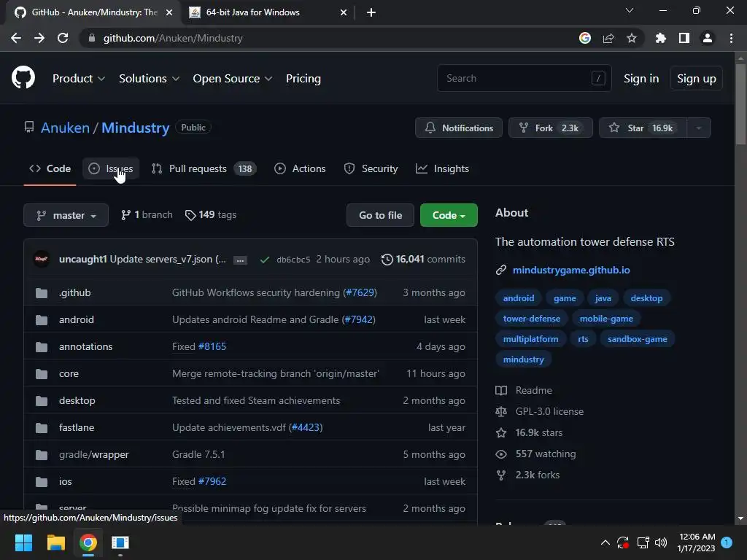Click the sandbox-game topic tag
The width and height of the screenshot is (747, 560).
tap(638, 339)
